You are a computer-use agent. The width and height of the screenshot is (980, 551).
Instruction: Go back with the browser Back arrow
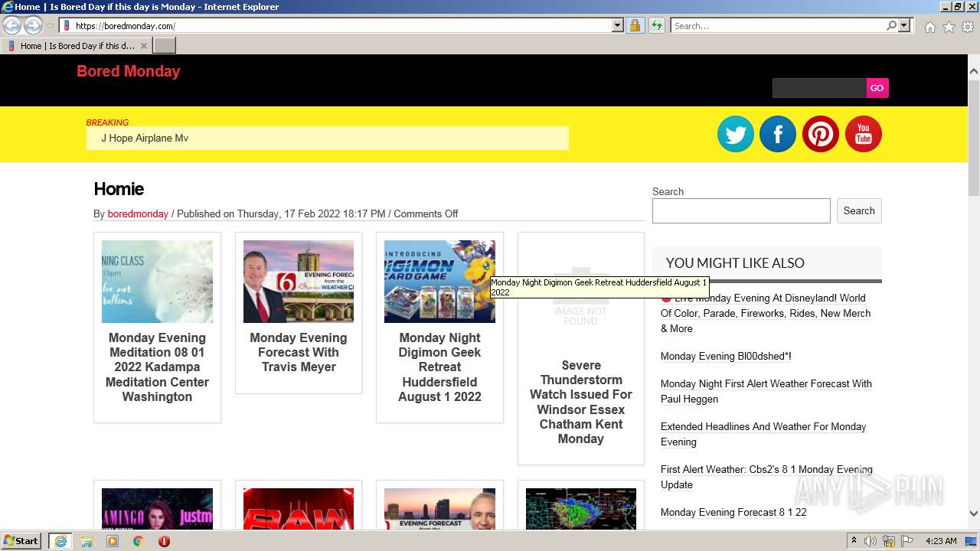pyautogui.click(x=12, y=26)
